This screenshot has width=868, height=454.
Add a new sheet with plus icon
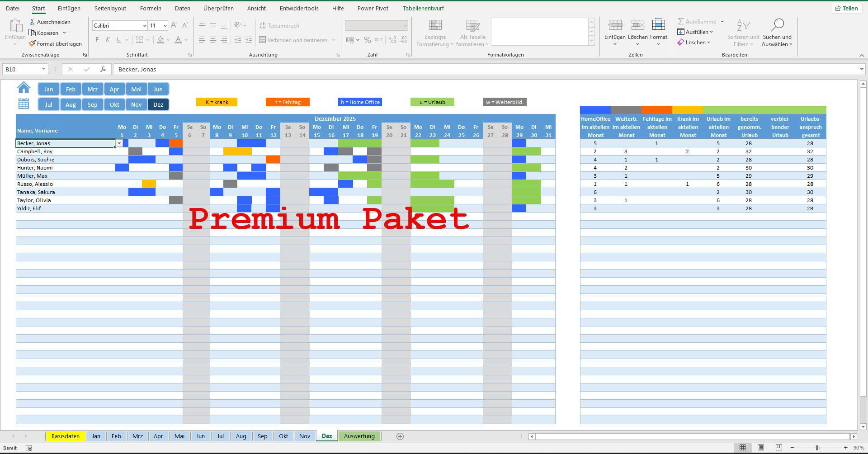400,436
